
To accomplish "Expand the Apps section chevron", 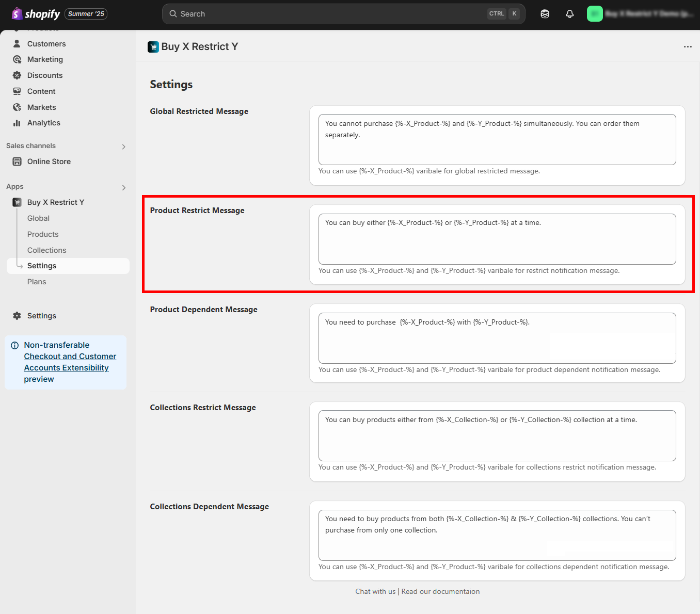I will [x=123, y=187].
